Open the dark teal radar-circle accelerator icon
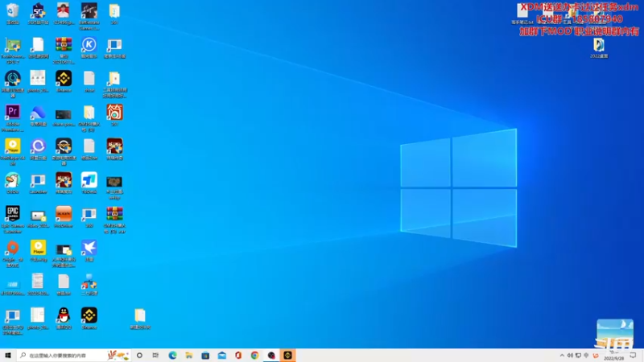This screenshot has height=362, width=644. [x=13, y=78]
